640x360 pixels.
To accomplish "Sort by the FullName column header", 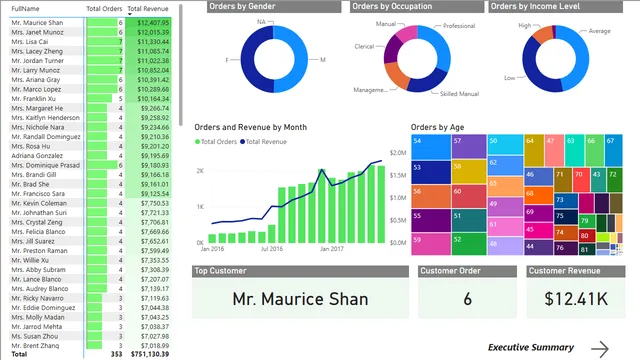I will tap(25, 9).
